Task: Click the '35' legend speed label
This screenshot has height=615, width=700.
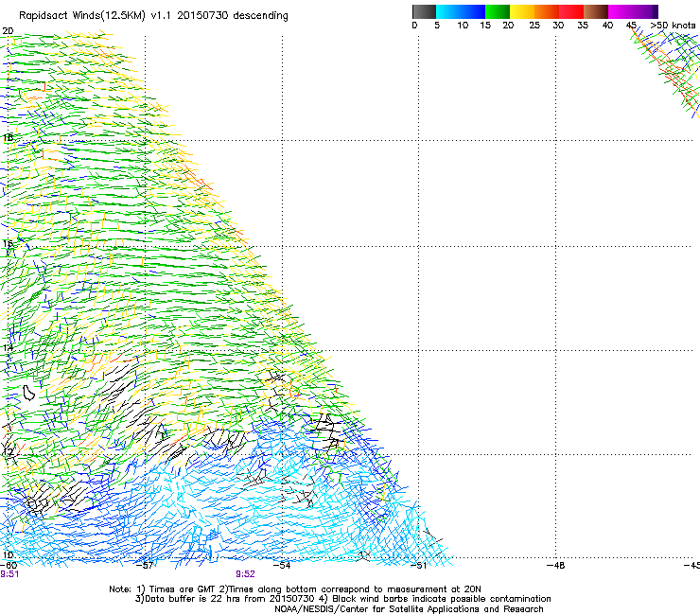Action: [x=583, y=26]
